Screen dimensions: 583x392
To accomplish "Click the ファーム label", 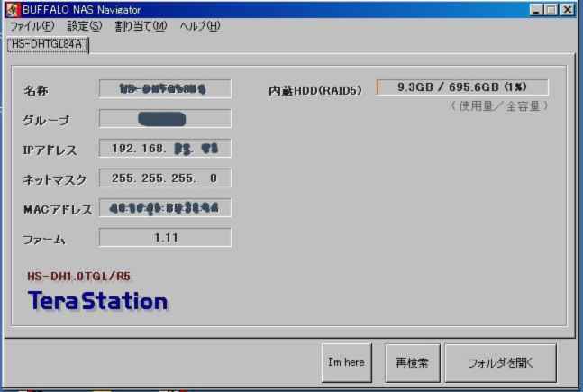I will [44, 239].
